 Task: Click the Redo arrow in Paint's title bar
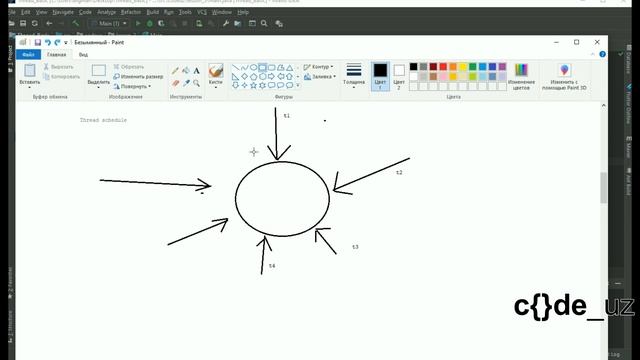pos(57,42)
